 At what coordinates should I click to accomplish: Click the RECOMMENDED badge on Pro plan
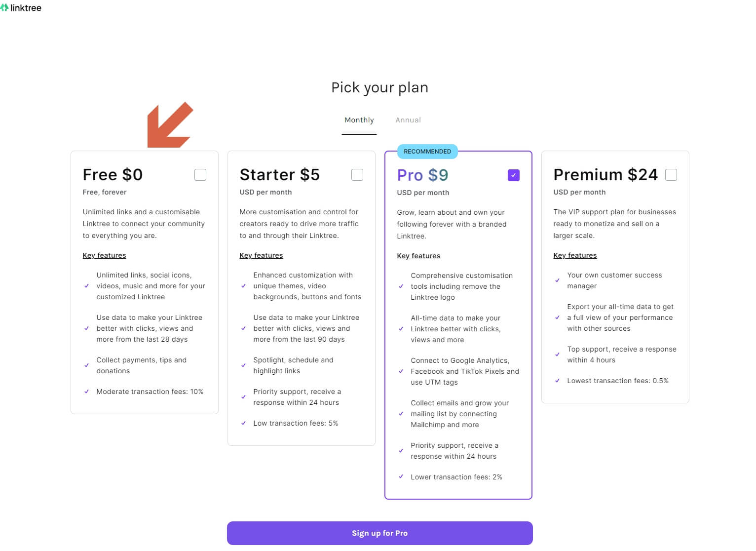pyautogui.click(x=427, y=152)
